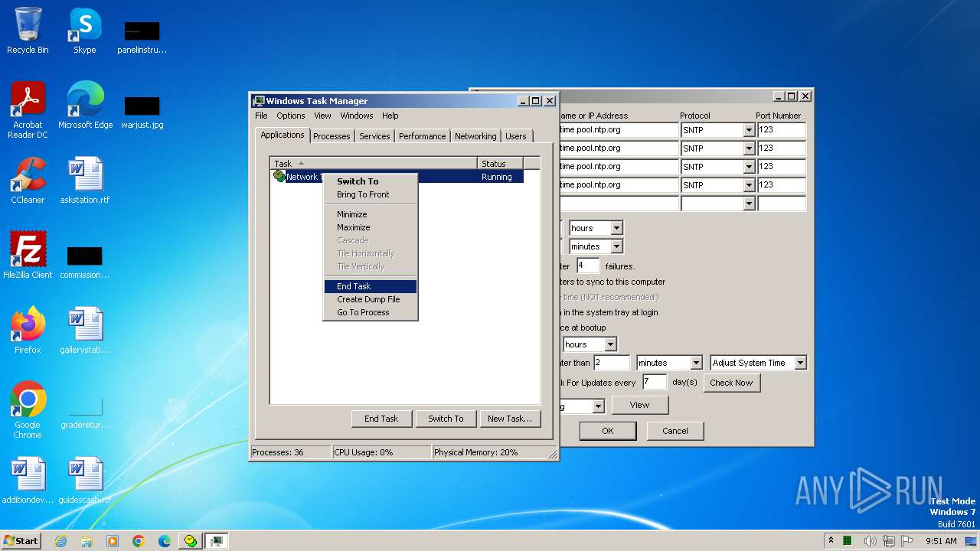Open fourth server Protocol SNTP dropdown
This screenshot has height=551, width=980.
(749, 185)
